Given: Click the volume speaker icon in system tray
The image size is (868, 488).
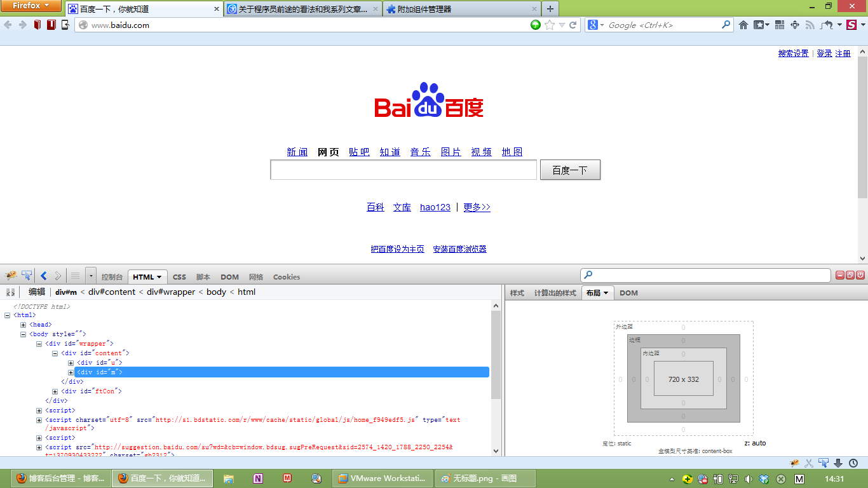Looking at the screenshot, I should click(749, 478).
